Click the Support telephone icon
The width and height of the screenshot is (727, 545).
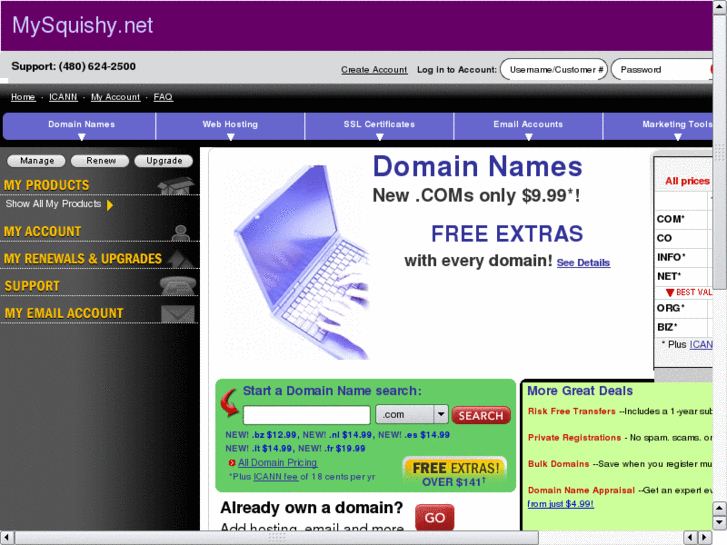point(178,285)
